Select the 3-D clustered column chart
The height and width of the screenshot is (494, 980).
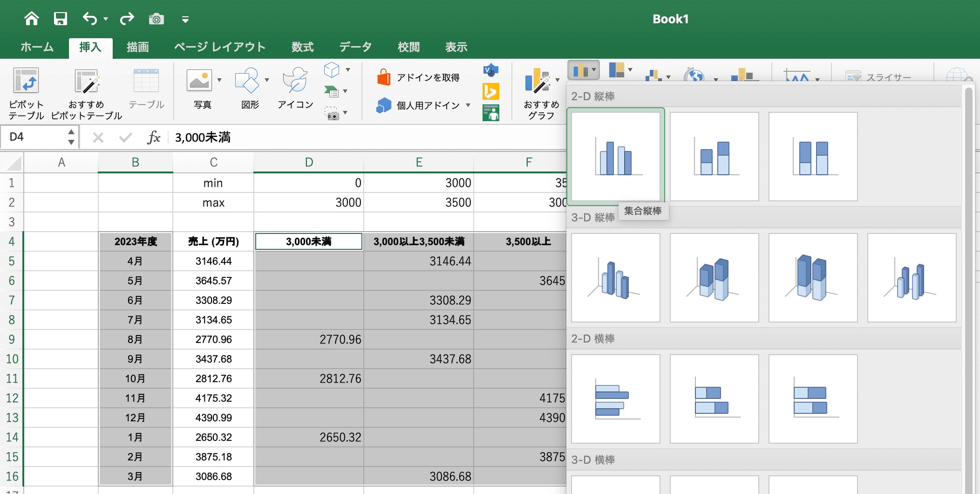pyautogui.click(x=616, y=278)
